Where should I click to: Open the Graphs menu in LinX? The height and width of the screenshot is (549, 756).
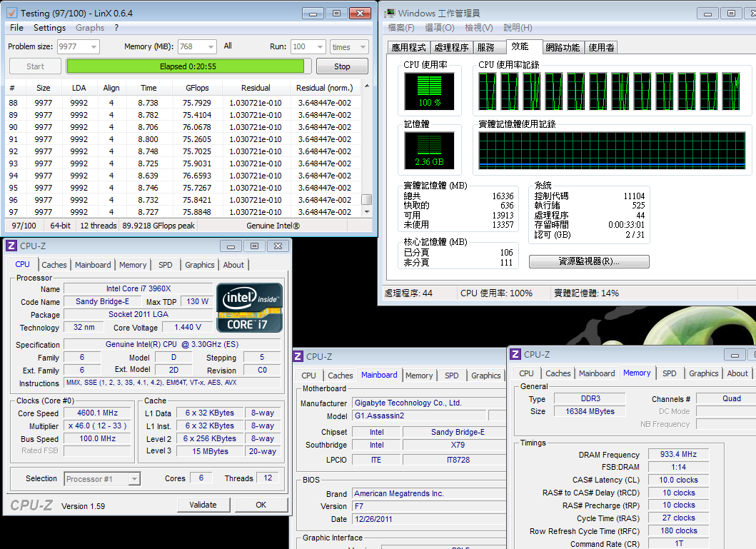90,27
